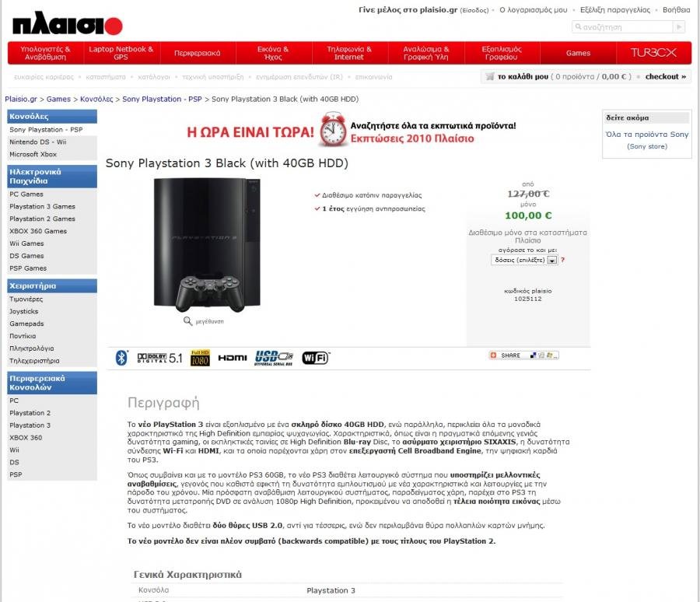Open the Games menu tab
Image resolution: width=700 pixels, height=602 pixels.
pos(578,53)
